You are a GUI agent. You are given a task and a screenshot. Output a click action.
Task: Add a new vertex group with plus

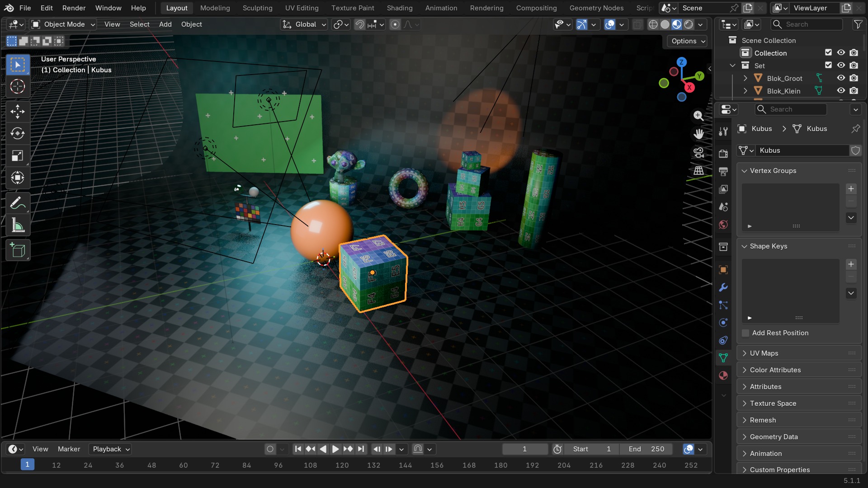tap(851, 189)
